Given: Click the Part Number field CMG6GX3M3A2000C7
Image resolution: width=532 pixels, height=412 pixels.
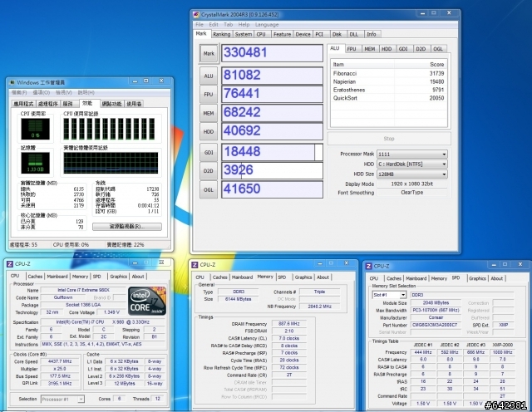Looking at the screenshot, I should [436, 325].
